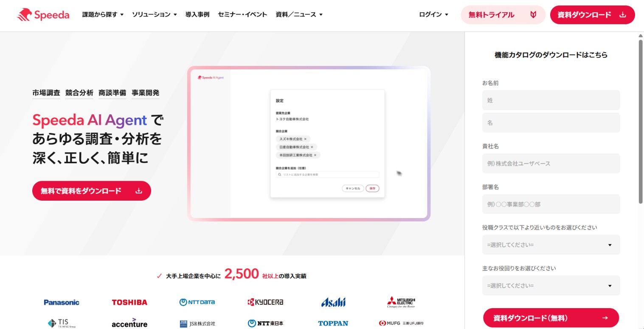Open the ログイン dropdown
644x329 pixels.
coord(433,14)
